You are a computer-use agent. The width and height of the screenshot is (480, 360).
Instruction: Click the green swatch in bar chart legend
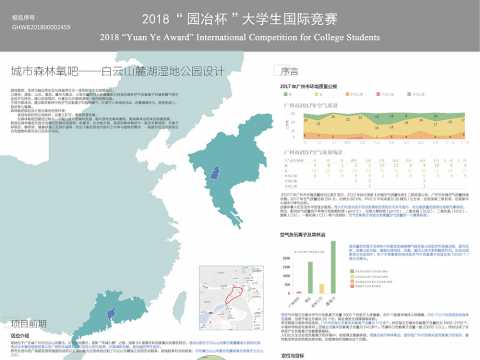(x=352, y=271)
